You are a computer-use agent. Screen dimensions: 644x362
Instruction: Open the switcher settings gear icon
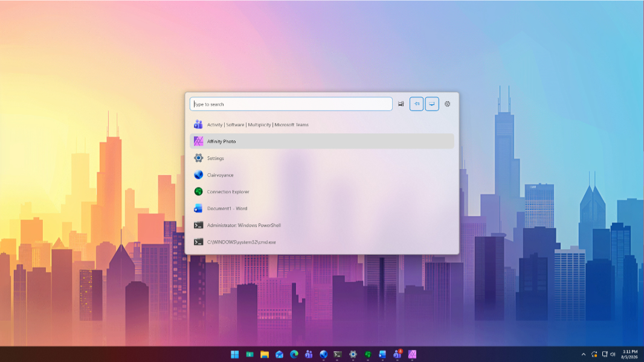click(x=447, y=104)
